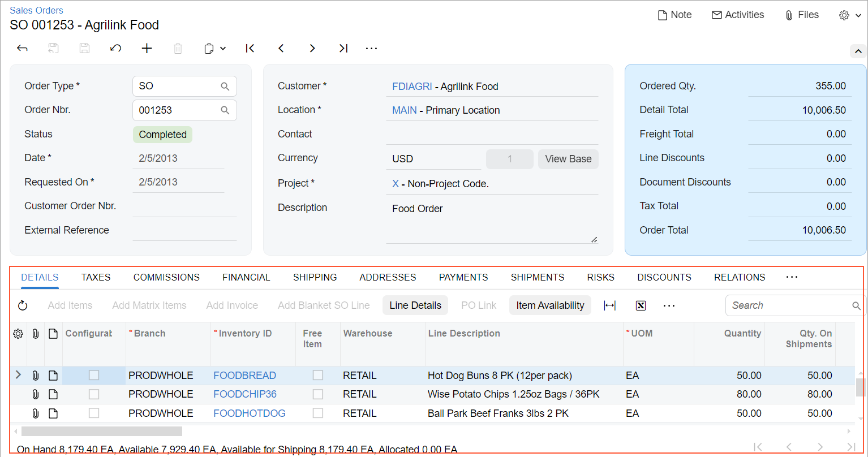This screenshot has width=868, height=457.
Task: Refresh the details grid
Action: (x=23, y=305)
